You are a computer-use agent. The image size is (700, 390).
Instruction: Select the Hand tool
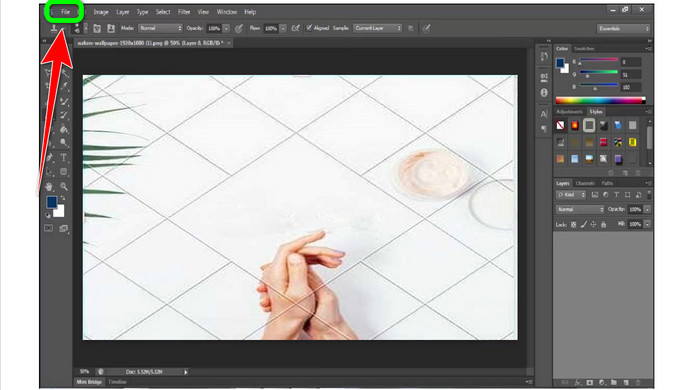(x=50, y=187)
